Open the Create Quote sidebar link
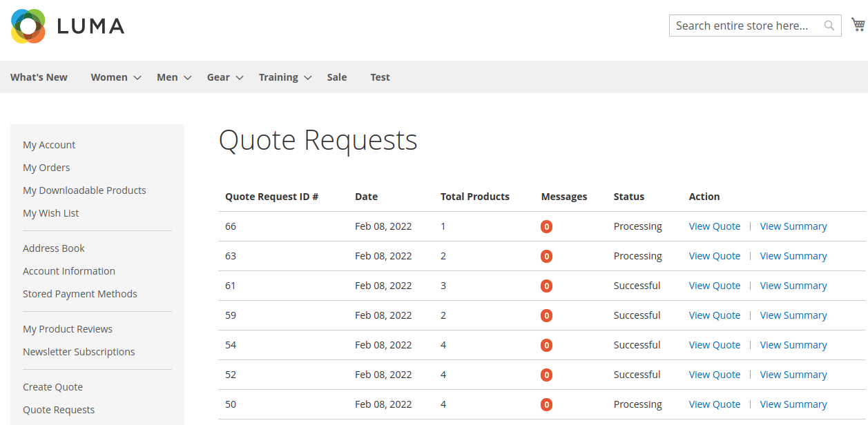Image resolution: width=868 pixels, height=425 pixels. (52, 387)
